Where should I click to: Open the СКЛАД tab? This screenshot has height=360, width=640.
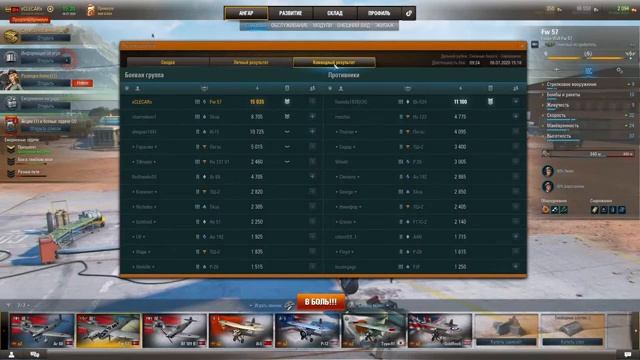[x=335, y=13]
